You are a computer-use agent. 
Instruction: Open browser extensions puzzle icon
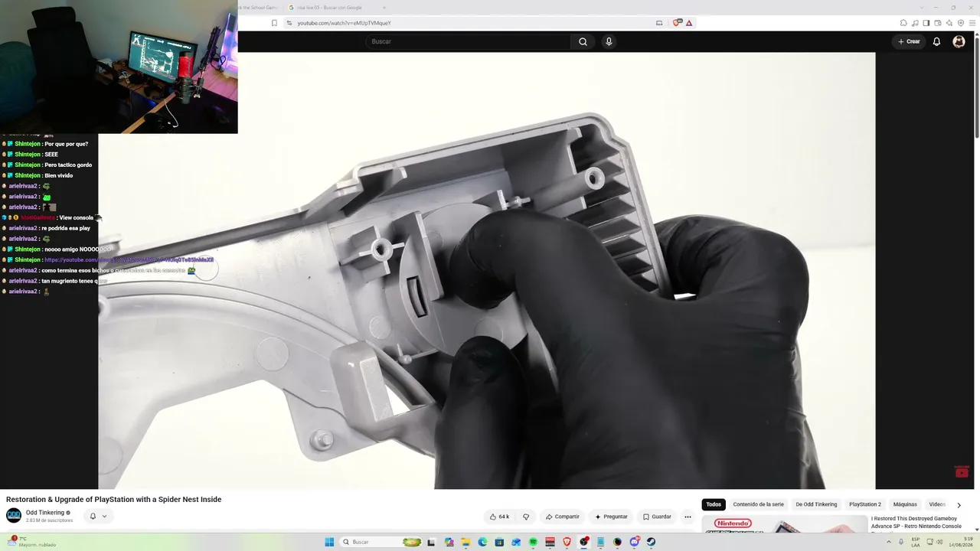(x=903, y=23)
